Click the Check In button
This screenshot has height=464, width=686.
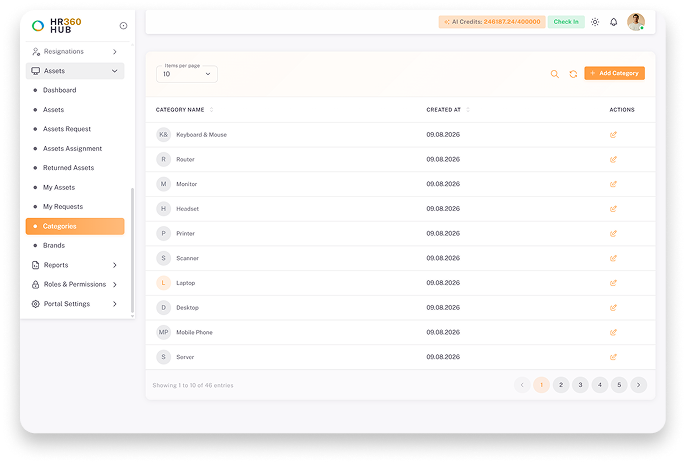pos(566,22)
